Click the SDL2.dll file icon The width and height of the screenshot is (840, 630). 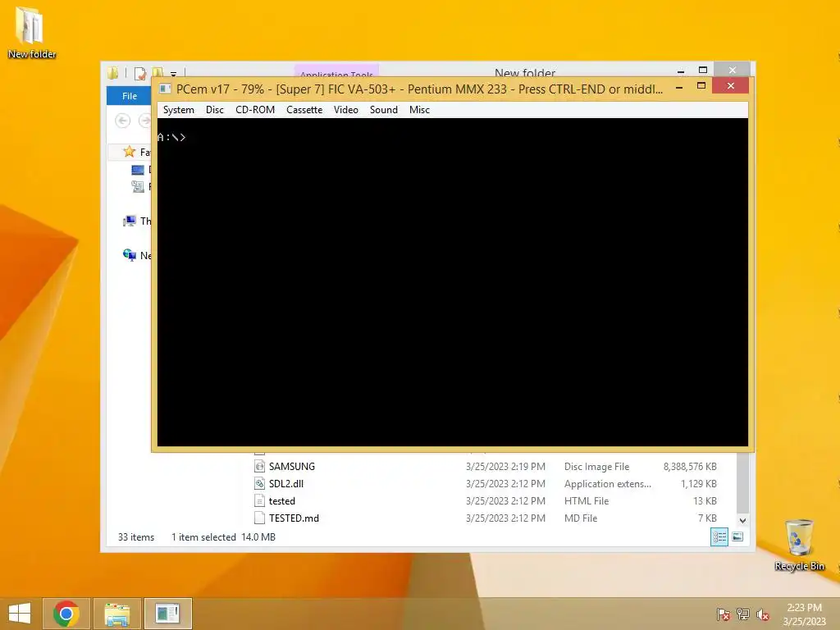tap(259, 484)
